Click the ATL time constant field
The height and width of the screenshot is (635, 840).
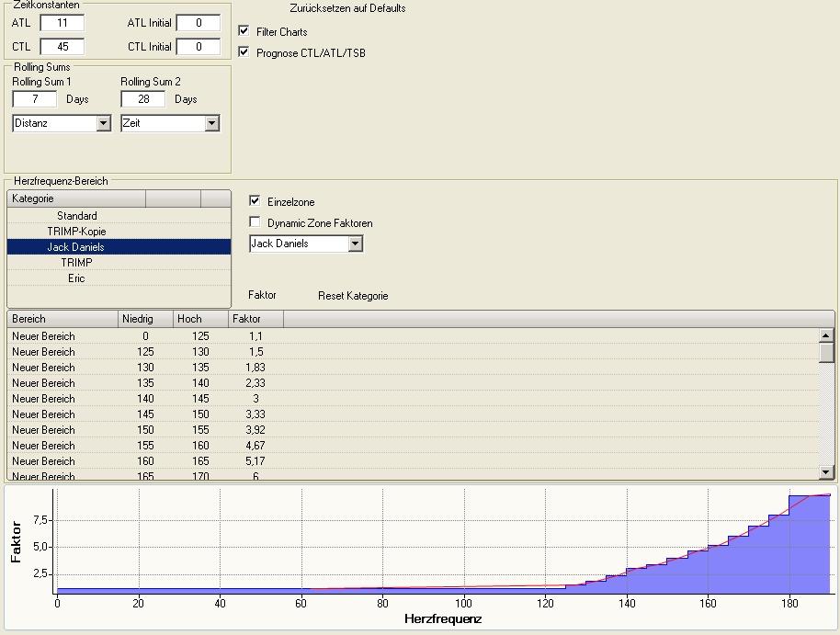(62, 23)
